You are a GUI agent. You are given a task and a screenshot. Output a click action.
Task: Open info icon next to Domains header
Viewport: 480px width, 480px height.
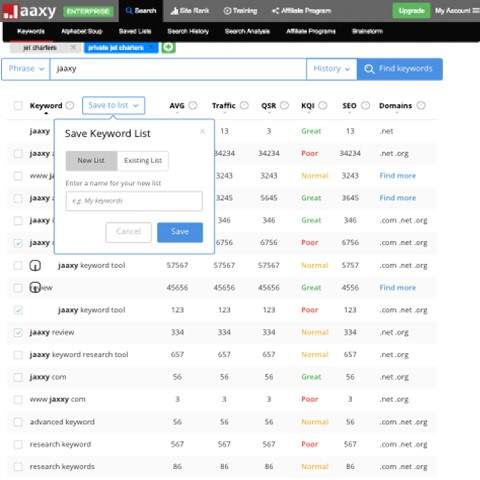tap(421, 105)
